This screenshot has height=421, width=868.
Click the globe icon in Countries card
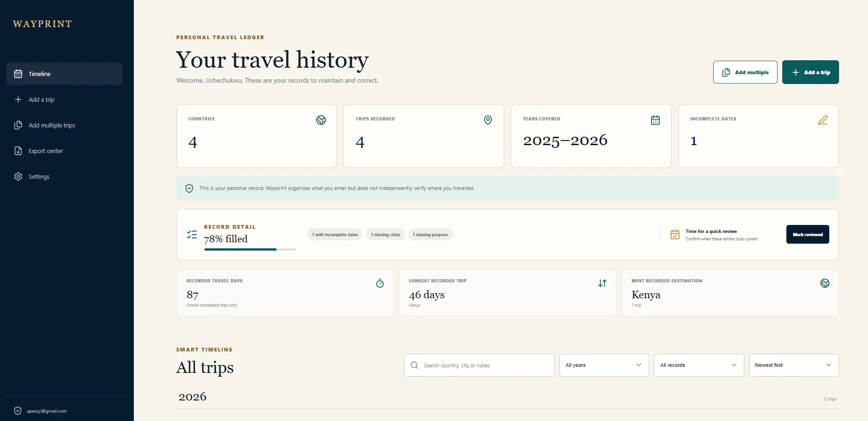[x=321, y=120]
